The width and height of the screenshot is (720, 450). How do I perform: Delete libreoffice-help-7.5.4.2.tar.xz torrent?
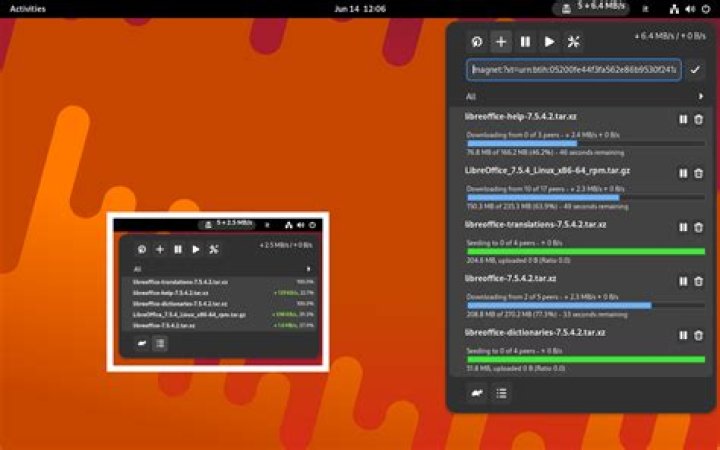pos(698,119)
